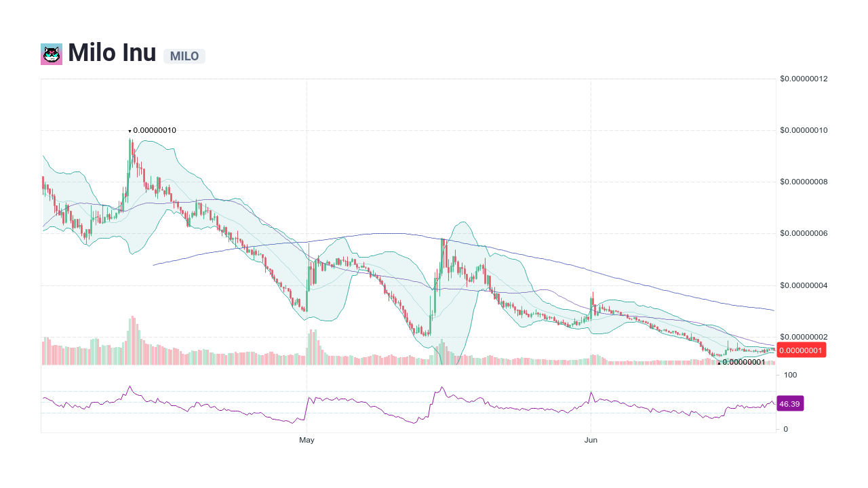Click the purple RSI value badge 46.39

point(790,403)
